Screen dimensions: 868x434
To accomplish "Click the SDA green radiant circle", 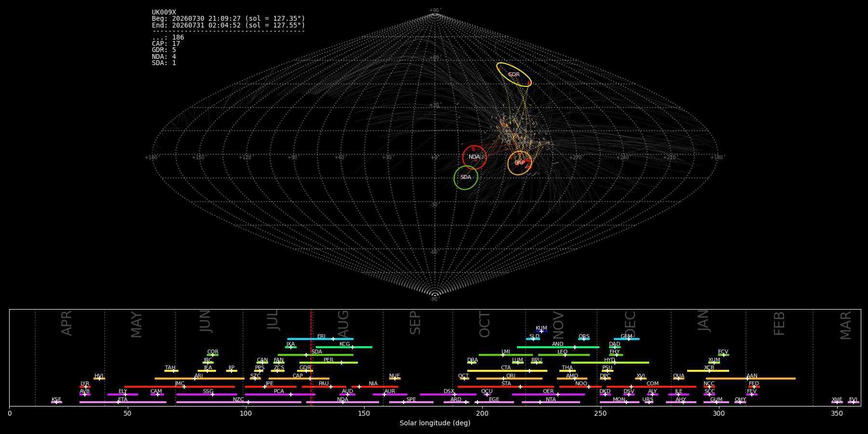I will (466, 177).
